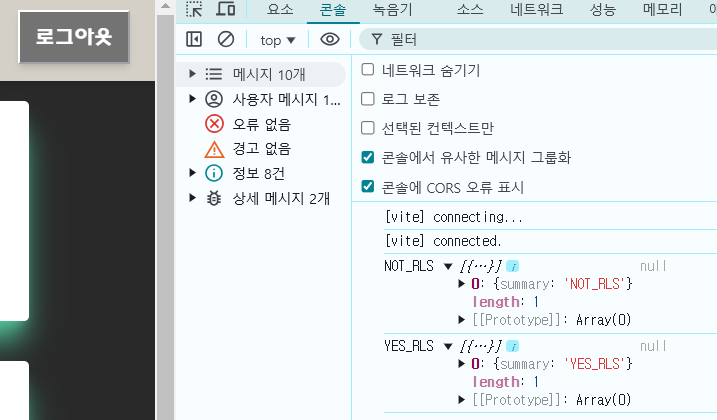Screen dimensions: 717x420
Task: Collapse the NOT_RLS array object
Action: [x=448, y=266]
